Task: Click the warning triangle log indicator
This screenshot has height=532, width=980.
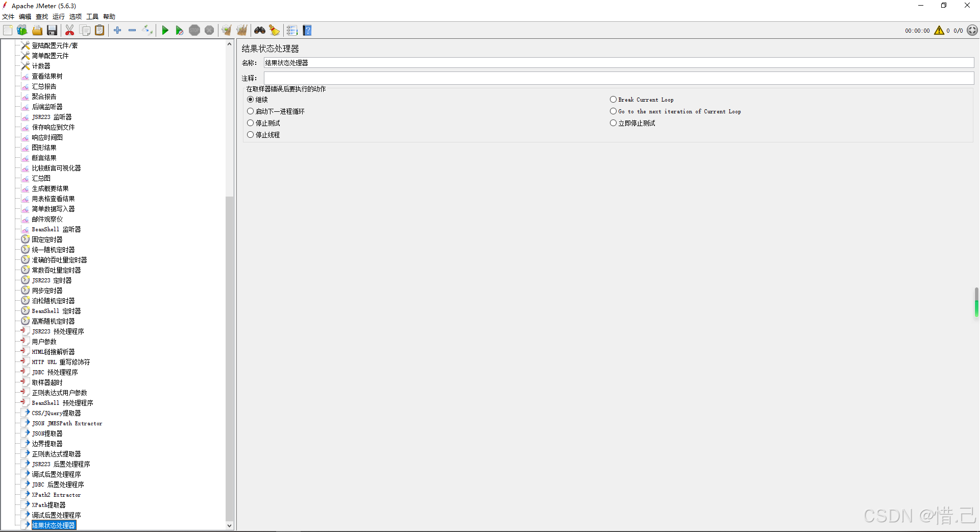Action: 939,31
